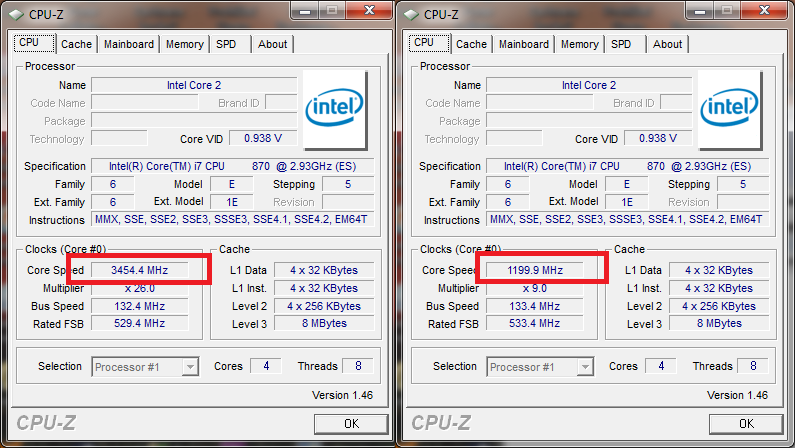Click the Specification field in left window

tap(233, 166)
